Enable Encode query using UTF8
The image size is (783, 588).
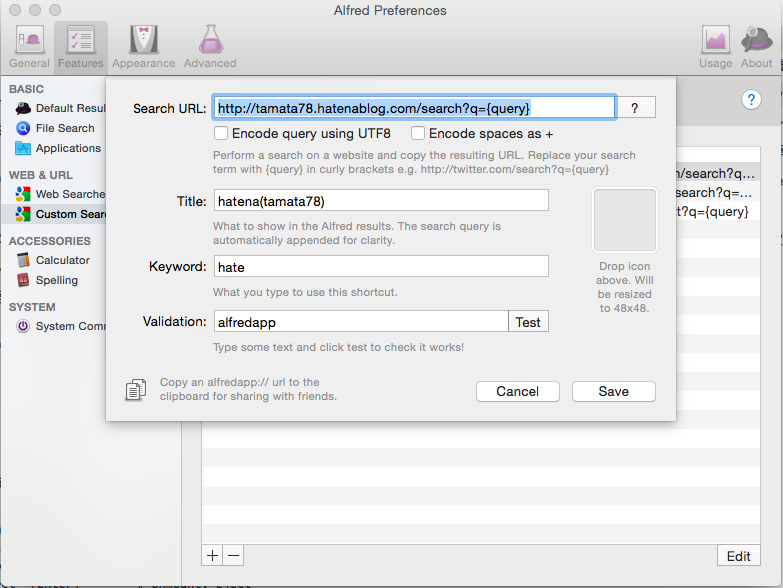221,133
